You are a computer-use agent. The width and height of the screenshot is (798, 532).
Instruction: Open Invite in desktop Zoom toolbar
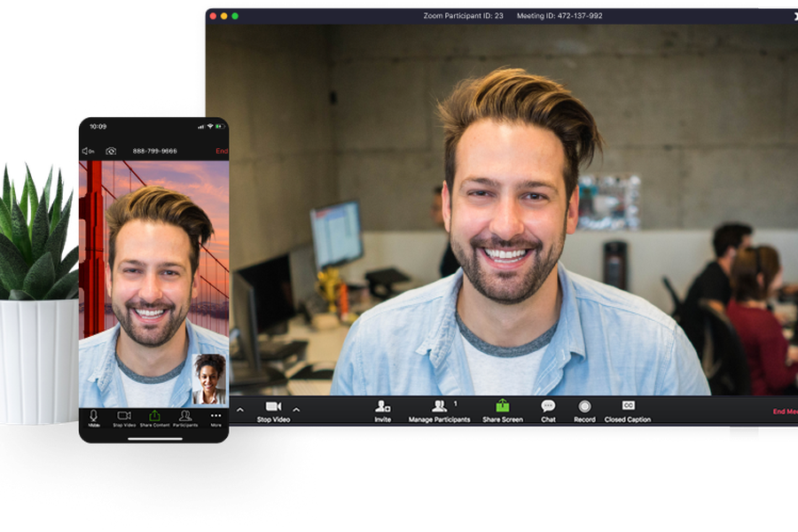point(383,411)
